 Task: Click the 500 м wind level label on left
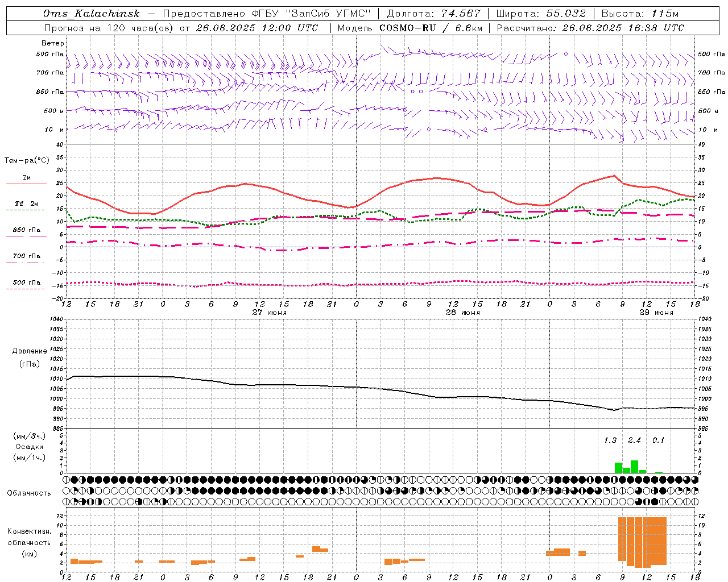pyautogui.click(x=53, y=111)
